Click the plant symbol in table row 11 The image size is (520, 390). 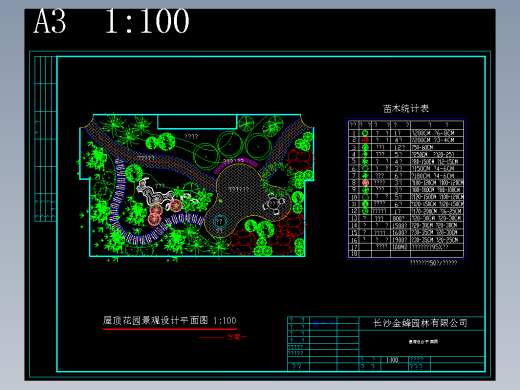(x=365, y=204)
